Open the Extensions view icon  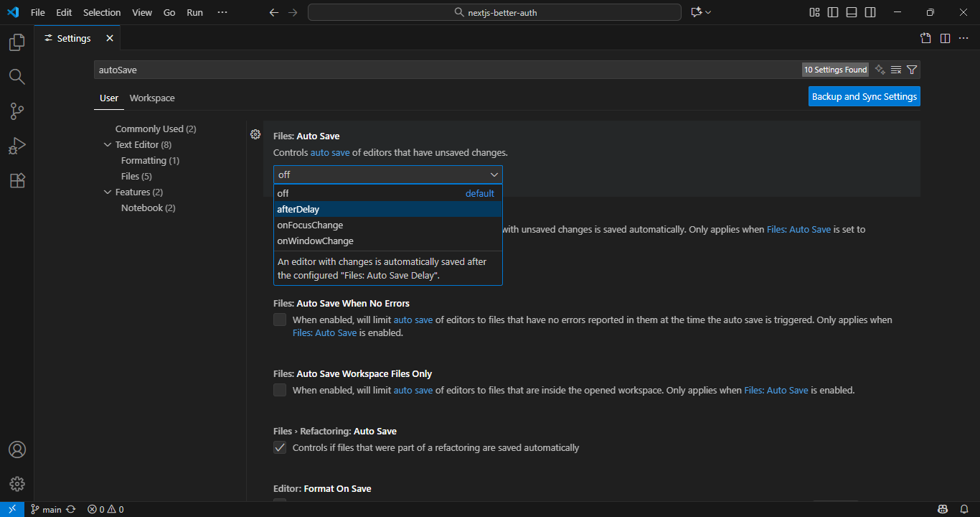pyautogui.click(x=17, y=180)
